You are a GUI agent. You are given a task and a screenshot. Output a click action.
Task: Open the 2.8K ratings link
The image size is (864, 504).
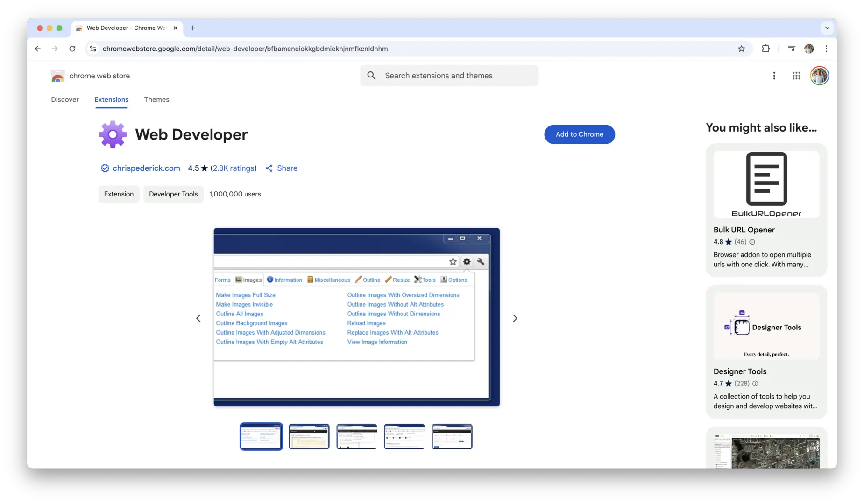click(234, 168)
